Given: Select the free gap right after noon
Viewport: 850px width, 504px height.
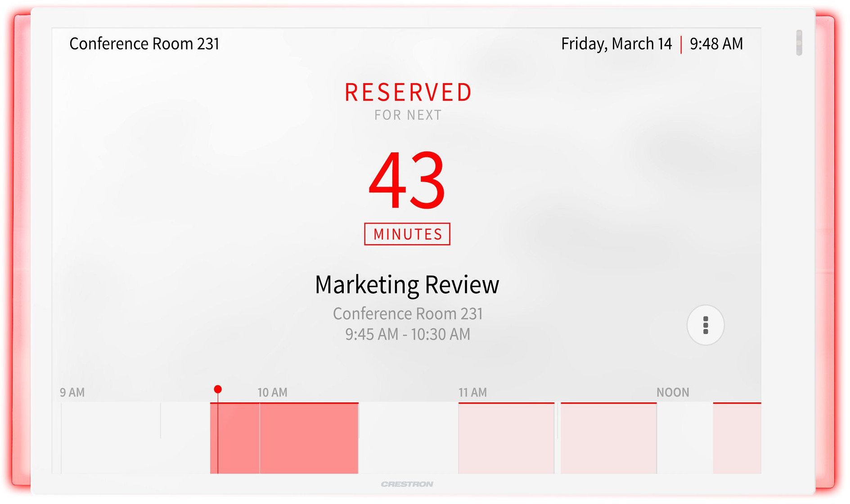Looking at the screenshot, I should (684, 438).
